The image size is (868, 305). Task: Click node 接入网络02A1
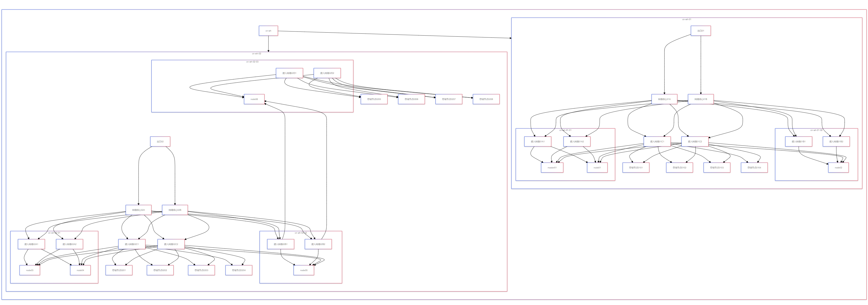tap(31, 244)
